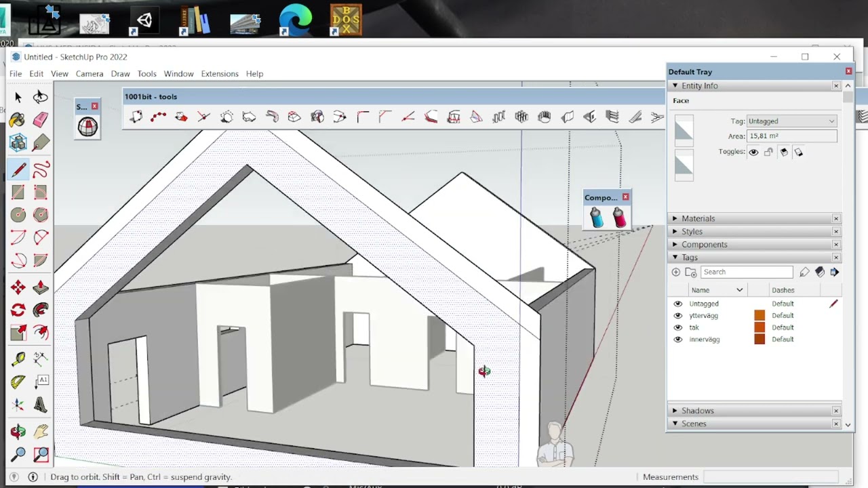Click the innervägg color swatch
The height and width of the screenshot is (488, 868).
759,340
